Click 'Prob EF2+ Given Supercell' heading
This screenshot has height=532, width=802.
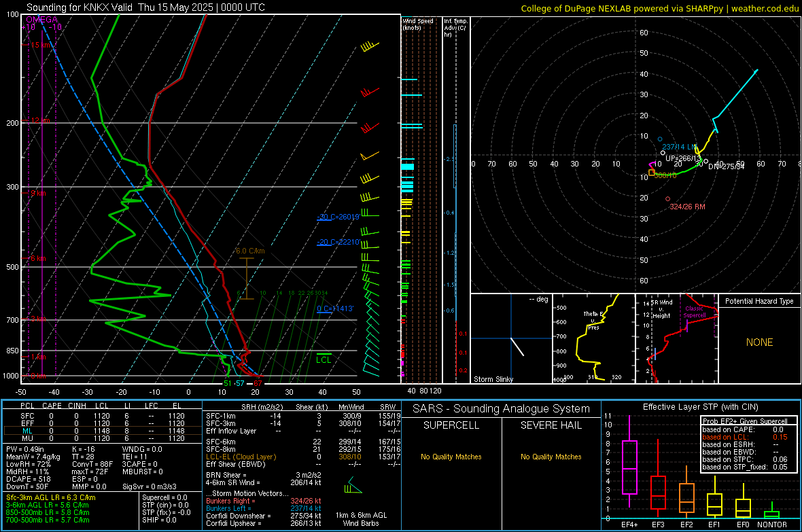(745, 421)
